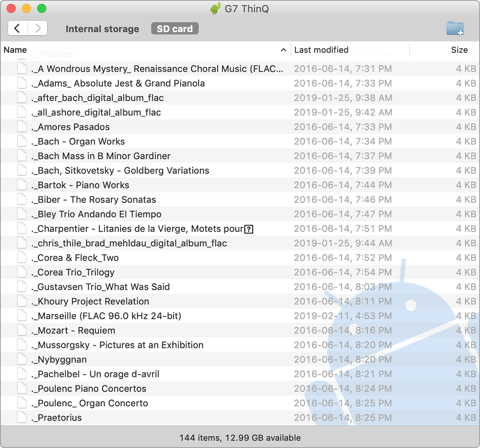
Task: Click file icon for ._Adams_ Absolute Jest & Grand Pianola
Action: coord(22,83)
